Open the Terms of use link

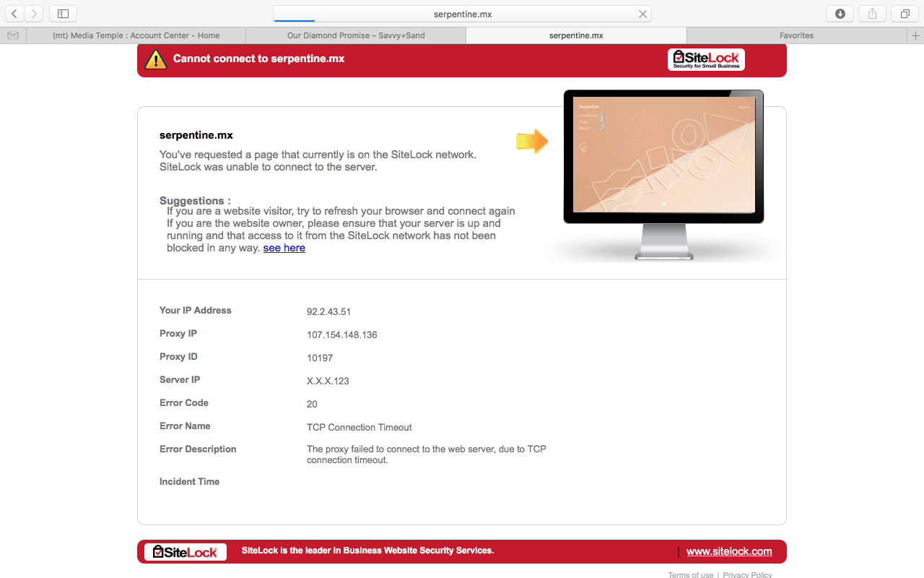[x=691, y=575]
